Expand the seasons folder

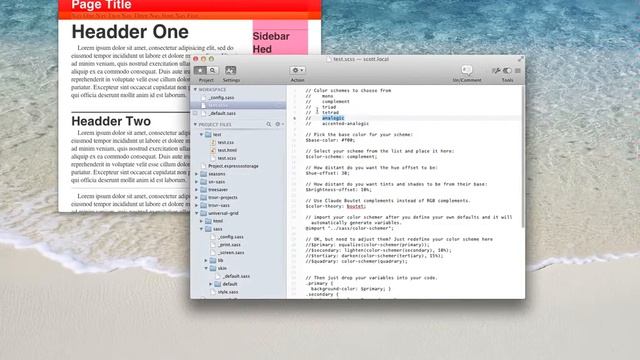click(197, 174)
